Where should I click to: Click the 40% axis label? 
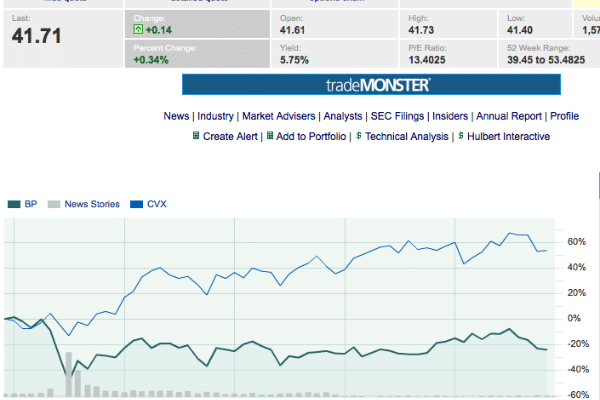tap(576, 267)
